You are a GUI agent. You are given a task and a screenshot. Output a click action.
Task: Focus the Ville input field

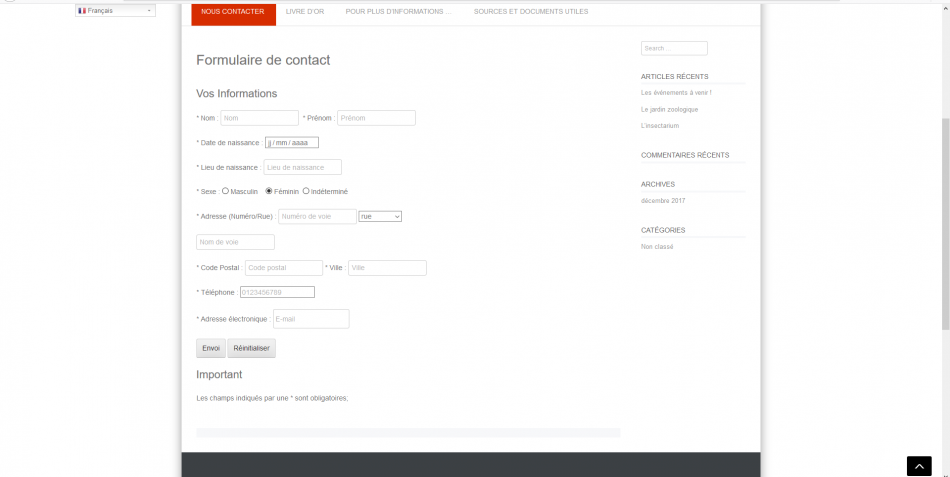[387, 268]
